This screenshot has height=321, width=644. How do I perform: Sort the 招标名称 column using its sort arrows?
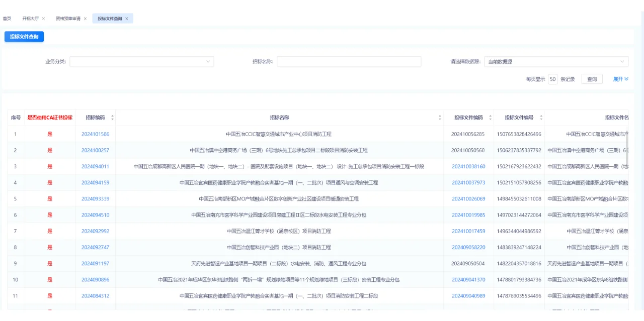440,117
